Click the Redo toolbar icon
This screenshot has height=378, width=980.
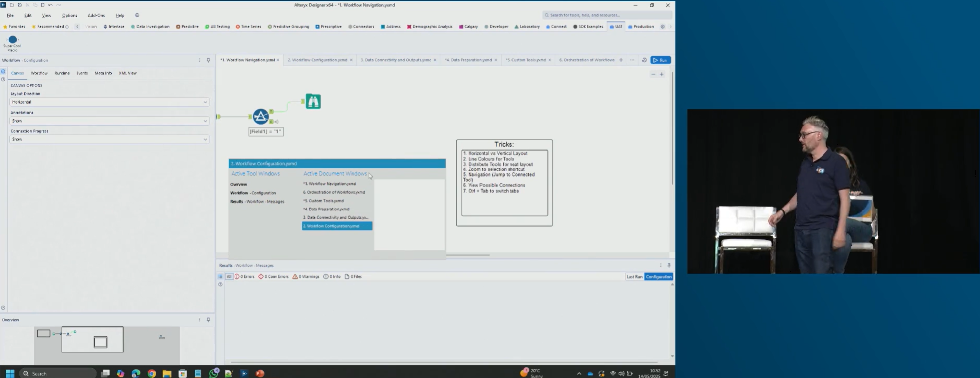58,5
